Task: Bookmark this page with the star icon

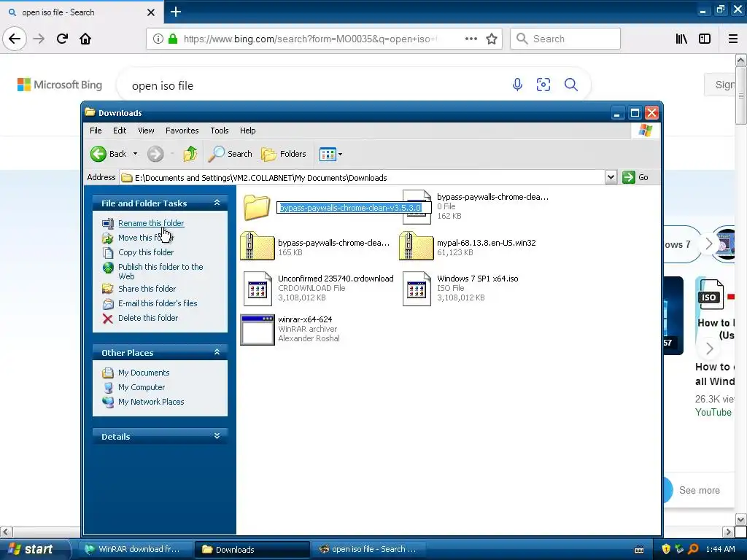Action: pyautogui.click(x=492, y=39)
